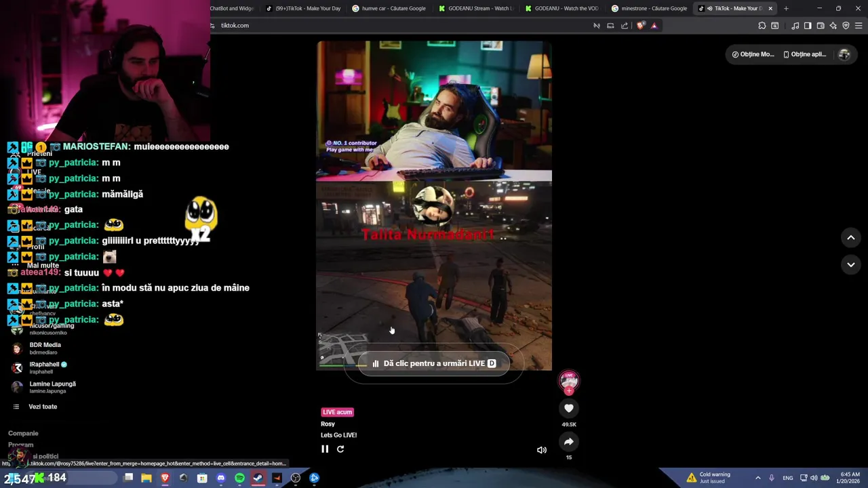The image size is (868, 488).
Task: Click the 'Companie' footer link
Action: click(23, 433)
